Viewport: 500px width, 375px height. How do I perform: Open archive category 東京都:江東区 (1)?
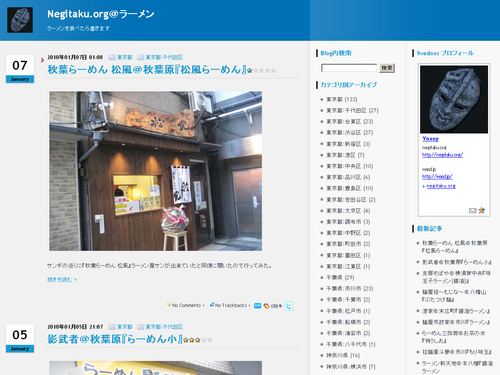pyautogui.click(x=348, y=266)
